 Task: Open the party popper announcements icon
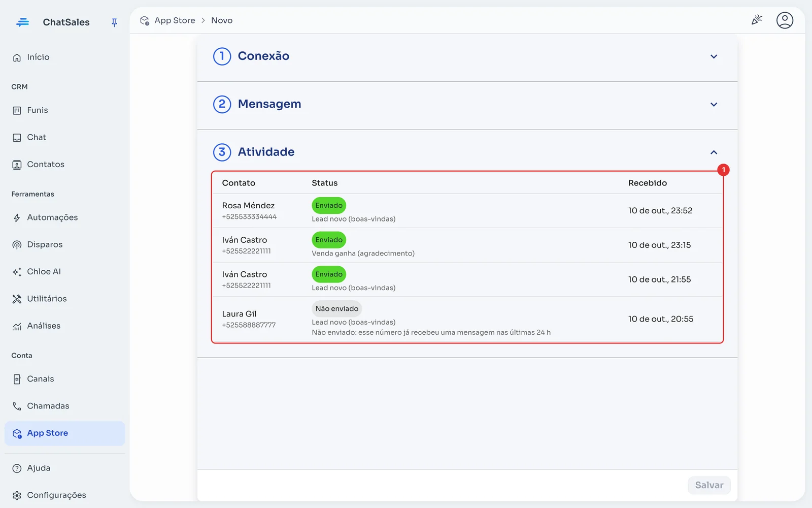(x=757, y=20)
